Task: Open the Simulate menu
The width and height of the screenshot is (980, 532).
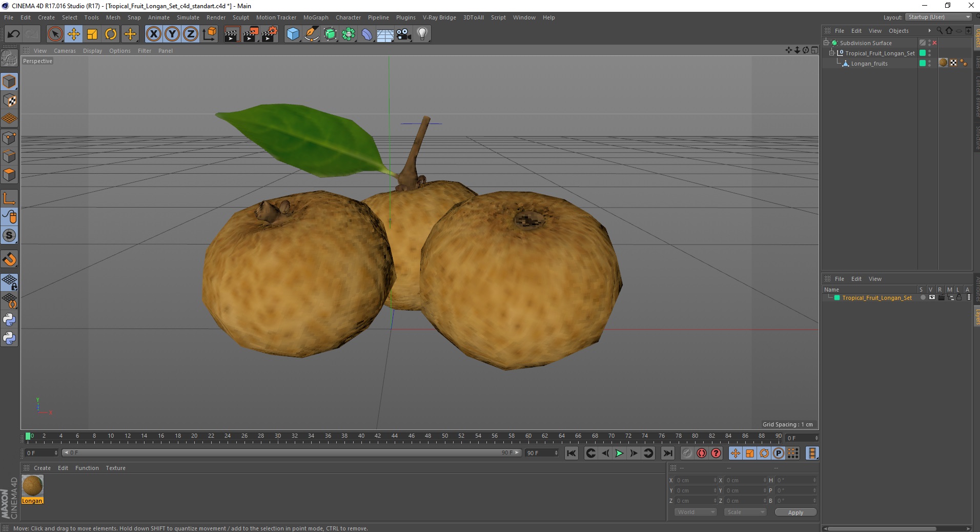Action: point(188,17)
